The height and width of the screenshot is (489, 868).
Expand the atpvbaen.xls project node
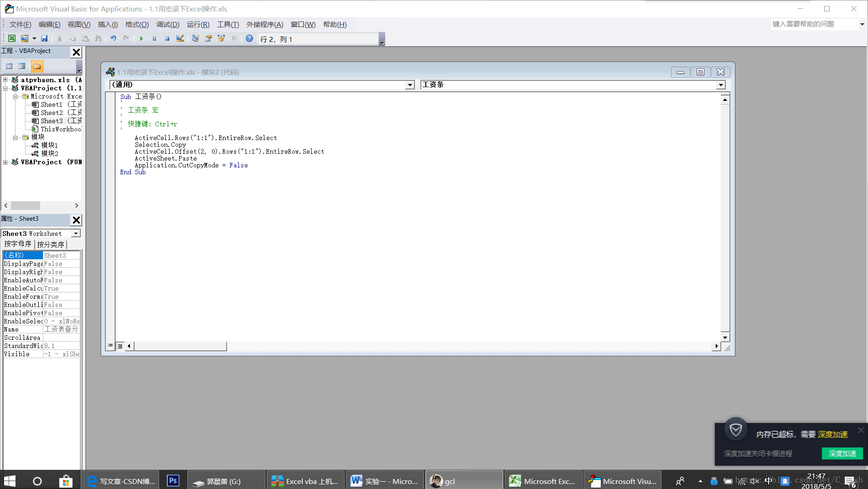click(5, 80)
